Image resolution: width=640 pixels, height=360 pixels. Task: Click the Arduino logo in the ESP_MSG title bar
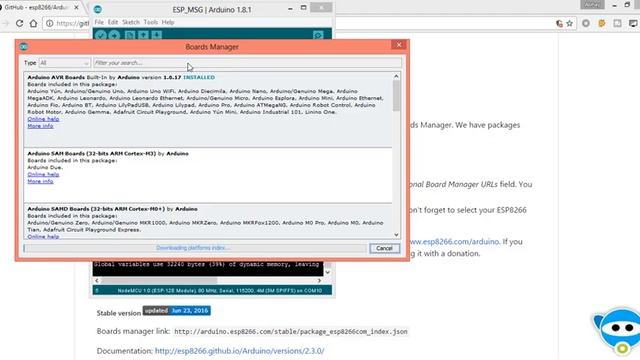tap(98, 9)
